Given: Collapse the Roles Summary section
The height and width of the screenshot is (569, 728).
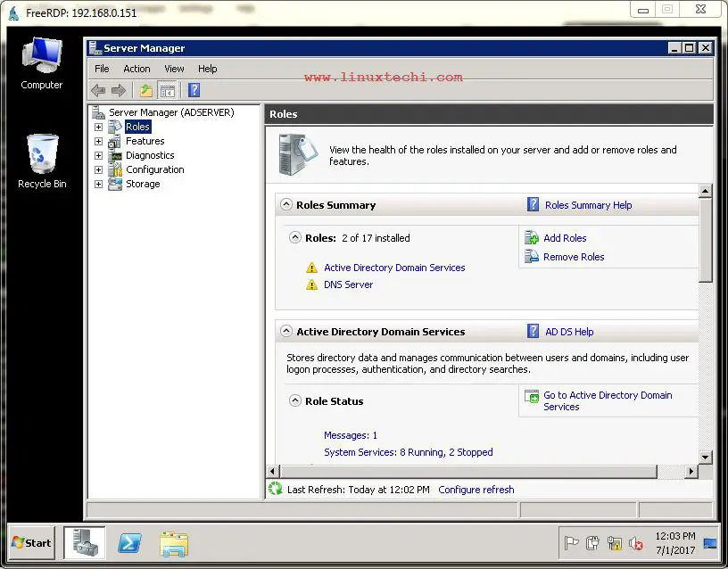Looking at the screenshot, I should point(286,204).
